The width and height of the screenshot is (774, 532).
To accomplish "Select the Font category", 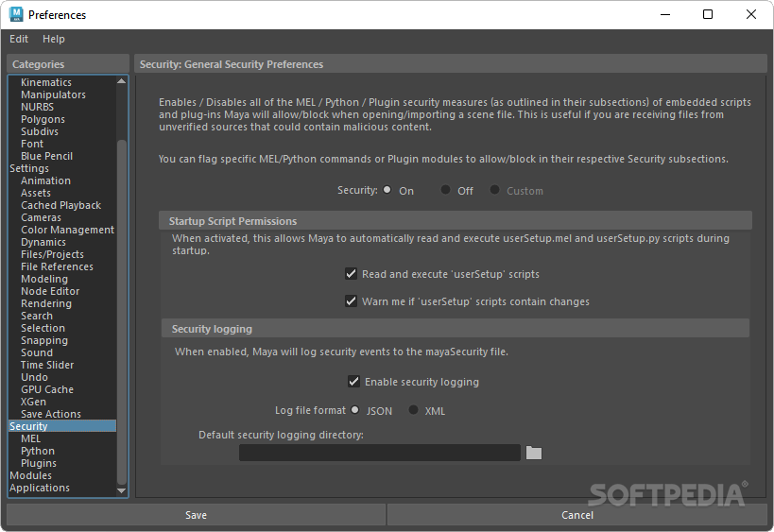I will [32, 145].
